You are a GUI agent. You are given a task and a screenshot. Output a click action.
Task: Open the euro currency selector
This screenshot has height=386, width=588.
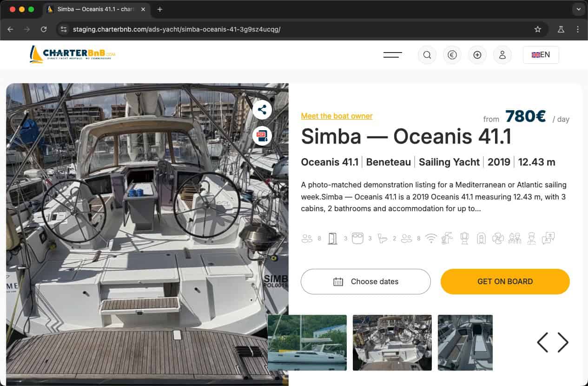tap(452, 55)
